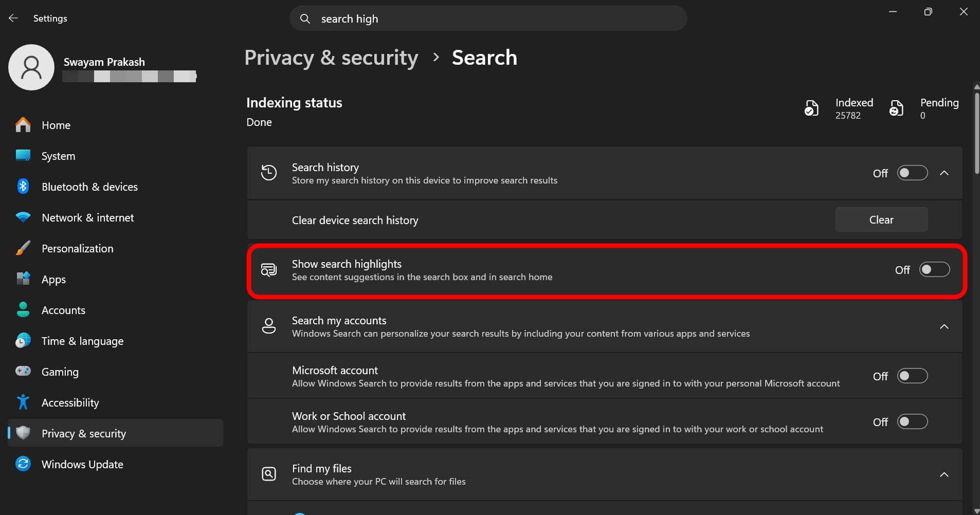
Task: Collapse the Search my accounts section
Action: click(x=945, y=326)
